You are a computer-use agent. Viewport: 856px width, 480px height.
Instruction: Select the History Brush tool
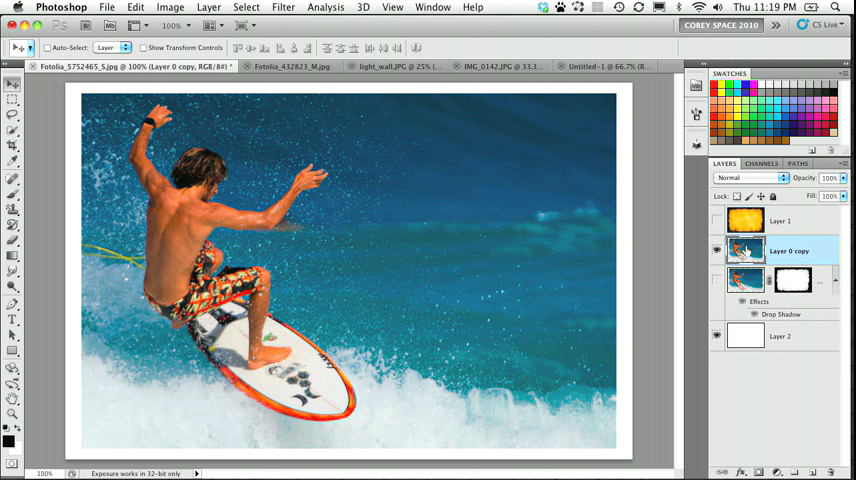[12, 224]
